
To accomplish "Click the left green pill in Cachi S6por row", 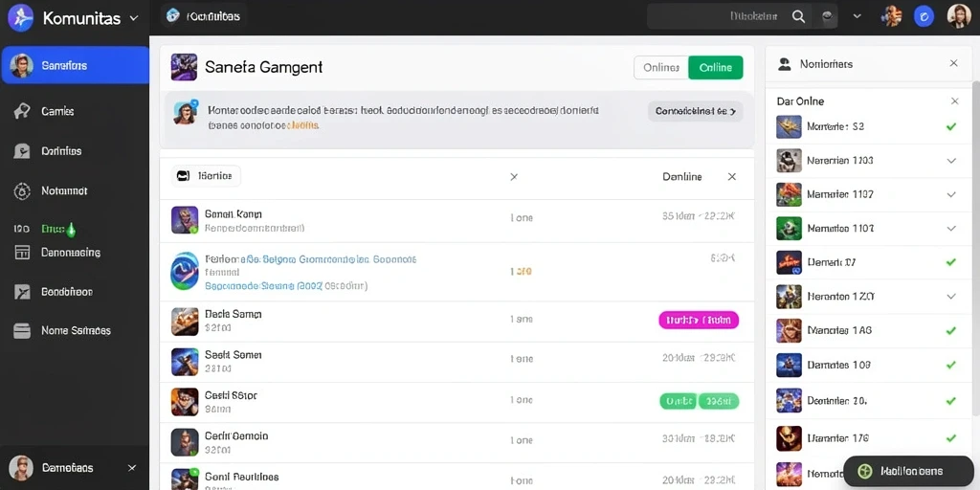I will [x=679, y=401].
